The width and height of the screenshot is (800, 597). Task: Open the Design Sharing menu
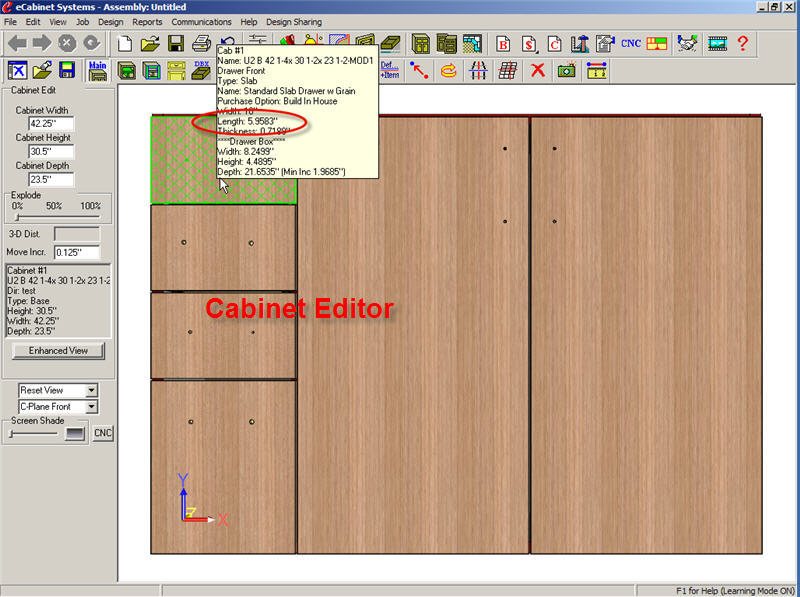pos(294,22)
